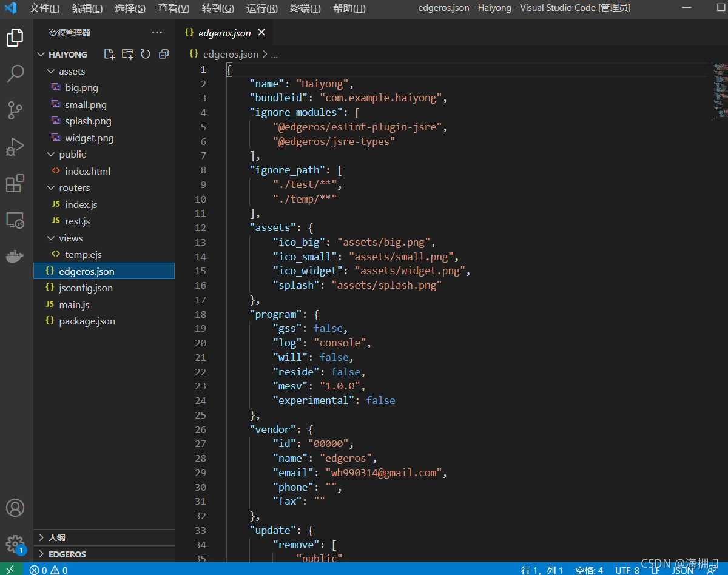Screen dimensions: 728x575
Task: Open the 运行(R) menu
Action: (x=262, y=8)
